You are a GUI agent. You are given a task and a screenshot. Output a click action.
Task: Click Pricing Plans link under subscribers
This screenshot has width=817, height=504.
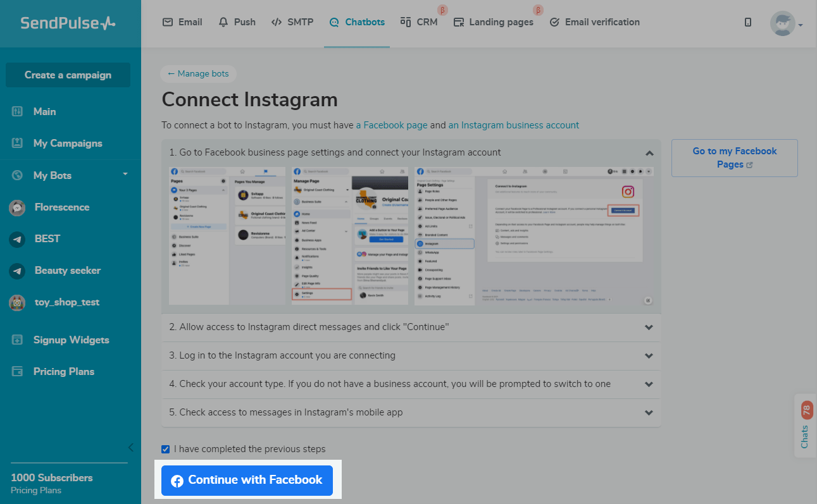point(36,490)
